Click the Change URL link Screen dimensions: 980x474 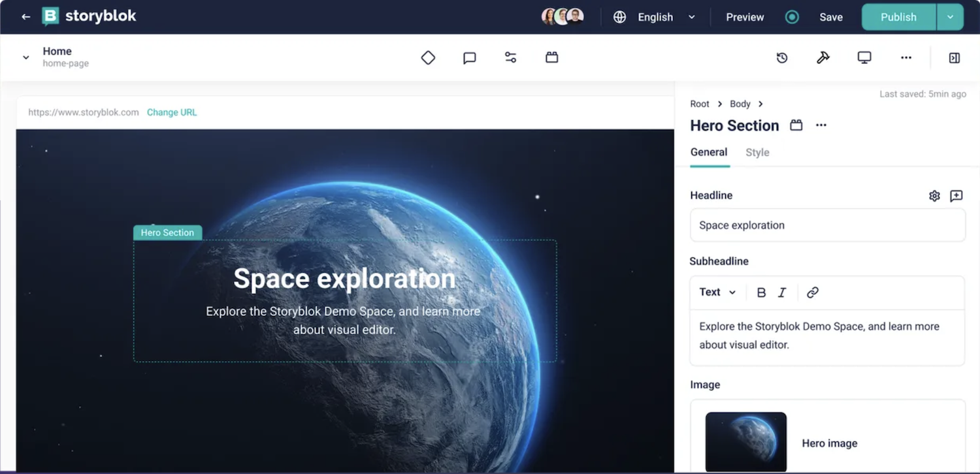pos(172,112)
